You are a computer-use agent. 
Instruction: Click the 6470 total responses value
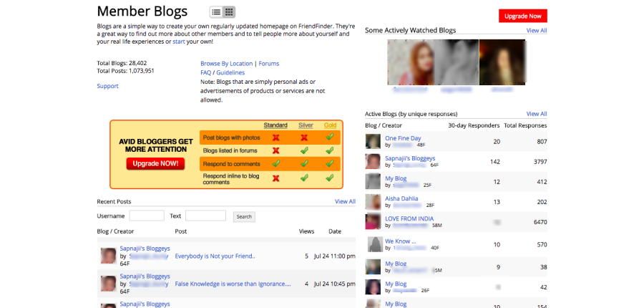point(540,222)
